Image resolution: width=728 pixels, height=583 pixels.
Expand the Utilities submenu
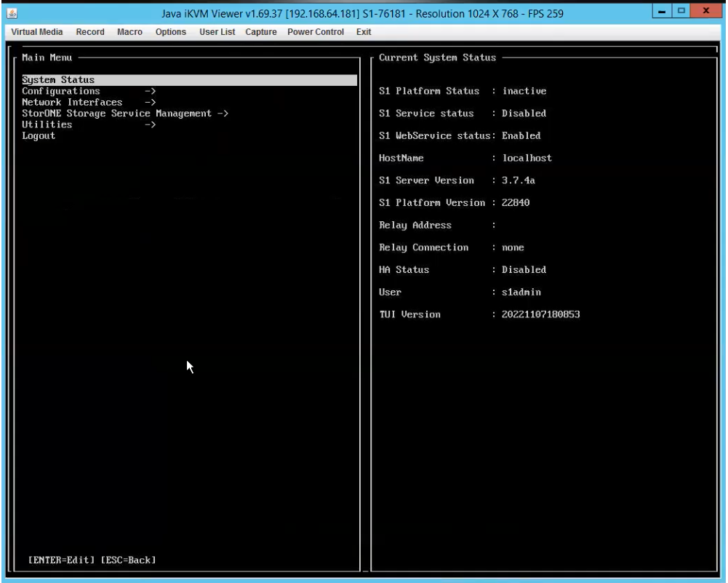47,124
